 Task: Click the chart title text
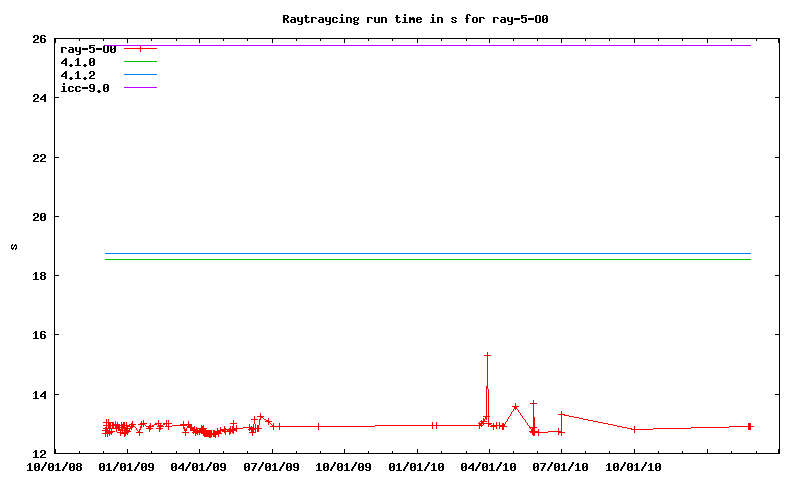(x=415, y=19)
